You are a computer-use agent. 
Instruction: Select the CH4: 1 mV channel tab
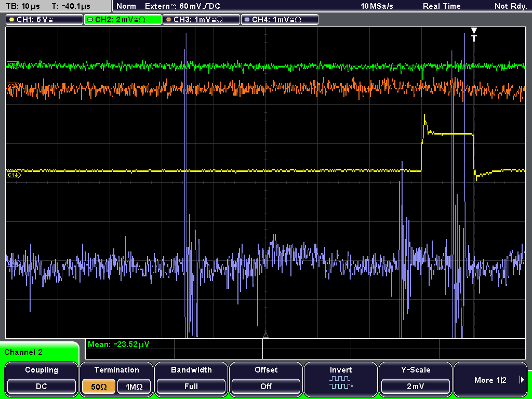[280, 20]
